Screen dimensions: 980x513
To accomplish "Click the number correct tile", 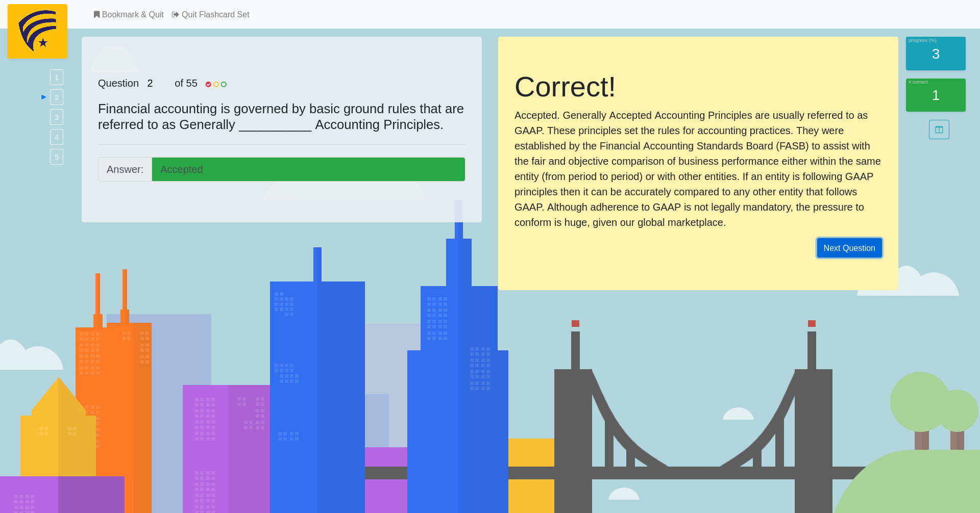I will click(936, 95).
